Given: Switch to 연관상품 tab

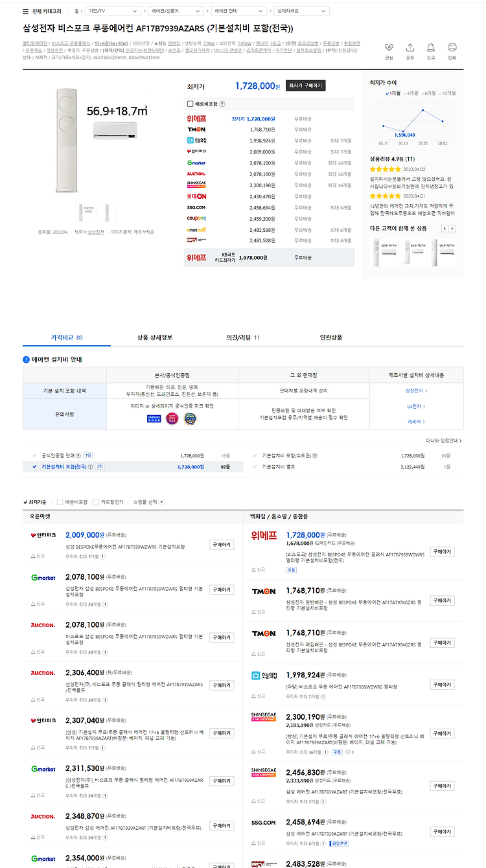Looking at the screenshot, I should (331, 337).
